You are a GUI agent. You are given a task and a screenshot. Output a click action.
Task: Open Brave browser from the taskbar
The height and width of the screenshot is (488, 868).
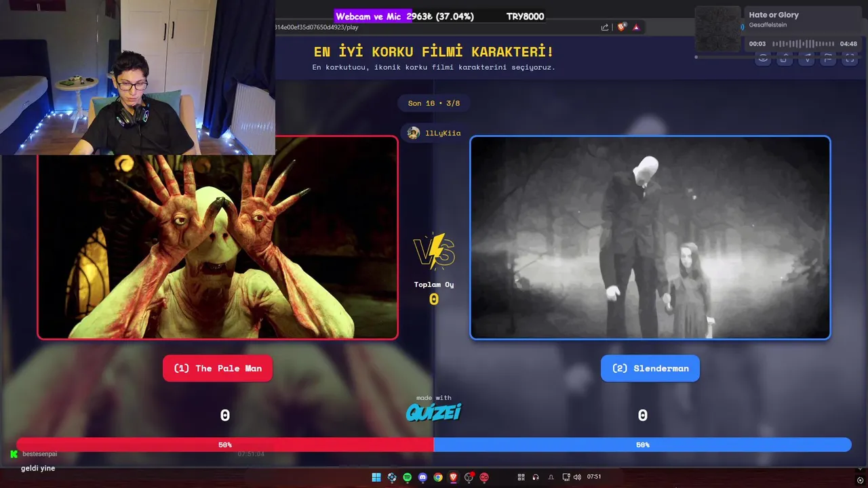(453, 477)
